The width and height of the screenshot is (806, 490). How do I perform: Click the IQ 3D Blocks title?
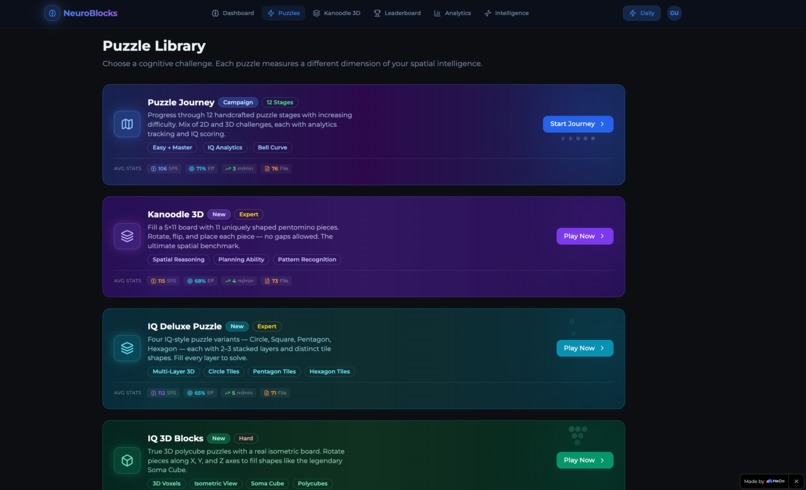pos(175,439)
